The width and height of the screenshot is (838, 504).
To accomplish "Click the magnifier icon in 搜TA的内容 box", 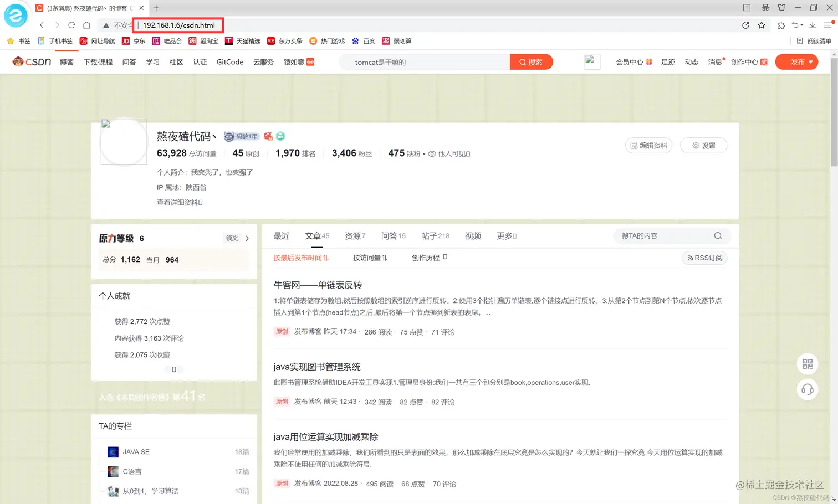I will [718, 235].
